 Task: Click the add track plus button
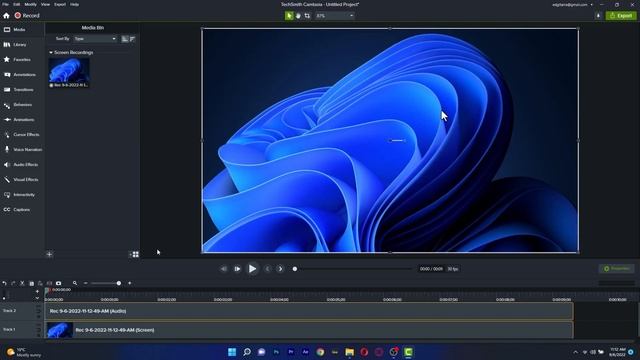37,291
